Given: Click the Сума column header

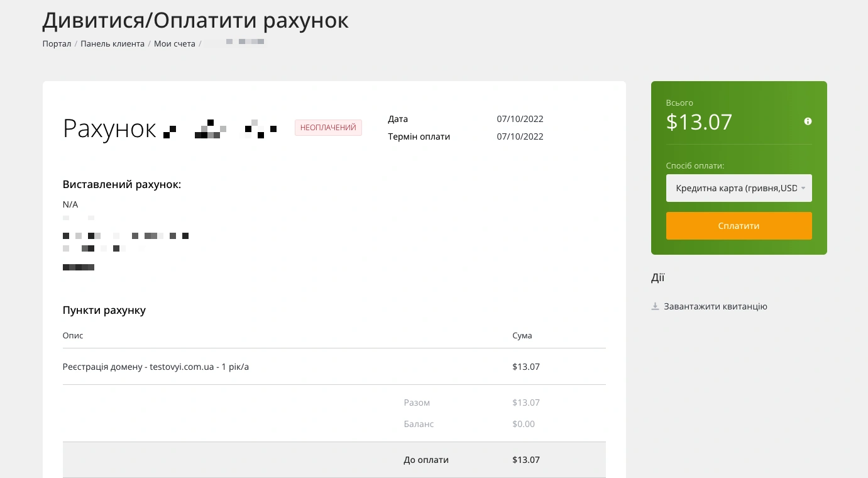Looking at the screenshot, I should click(522, 335).
